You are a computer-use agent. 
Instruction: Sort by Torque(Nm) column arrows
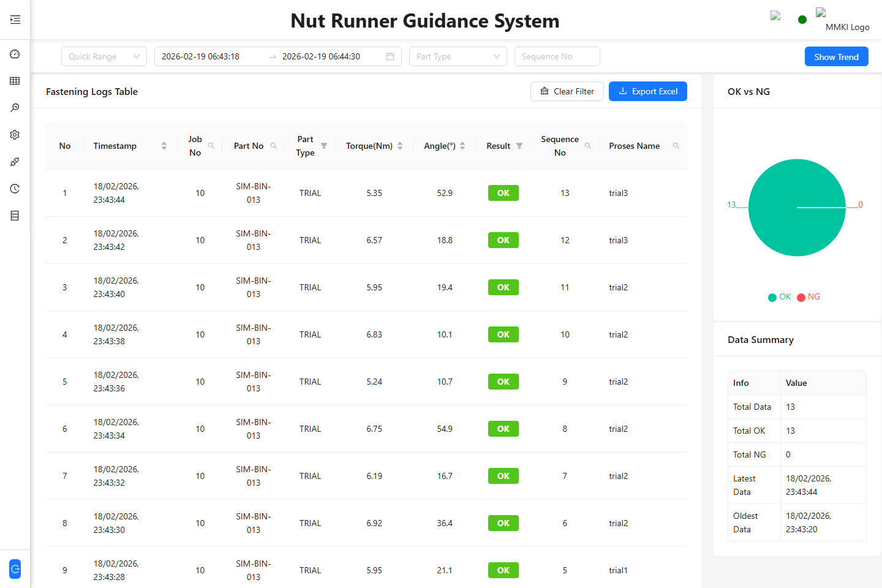click(x=400, y=146)
